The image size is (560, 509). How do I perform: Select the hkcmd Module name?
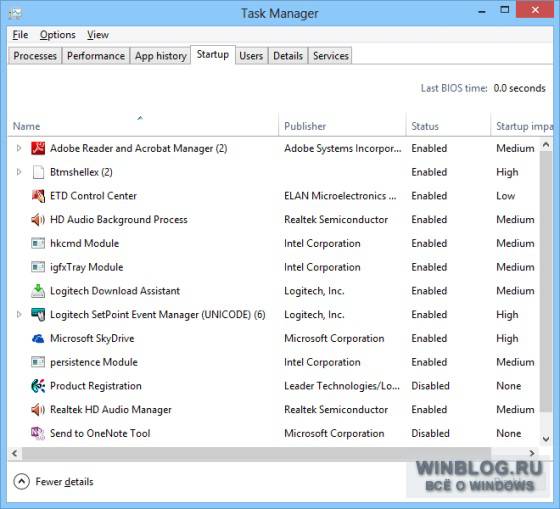(x=85, y=243)
